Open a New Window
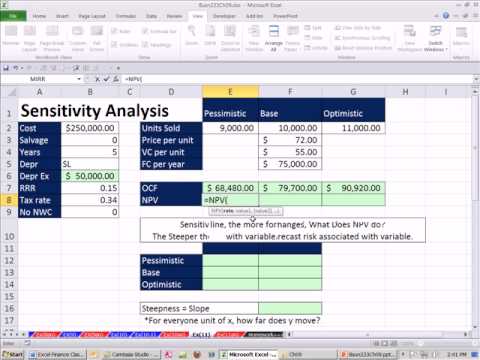Viewport: 480px width, 360px height. pyautogui.click(x=254, y=37)
